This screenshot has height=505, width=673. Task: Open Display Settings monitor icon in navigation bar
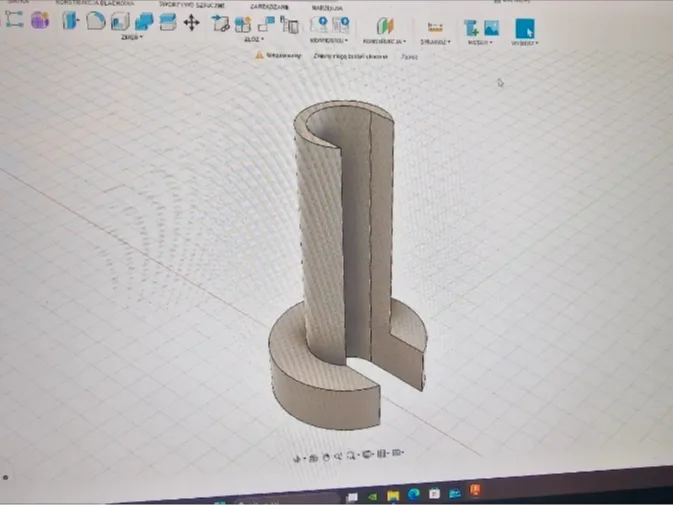click(x=366, y=454)
